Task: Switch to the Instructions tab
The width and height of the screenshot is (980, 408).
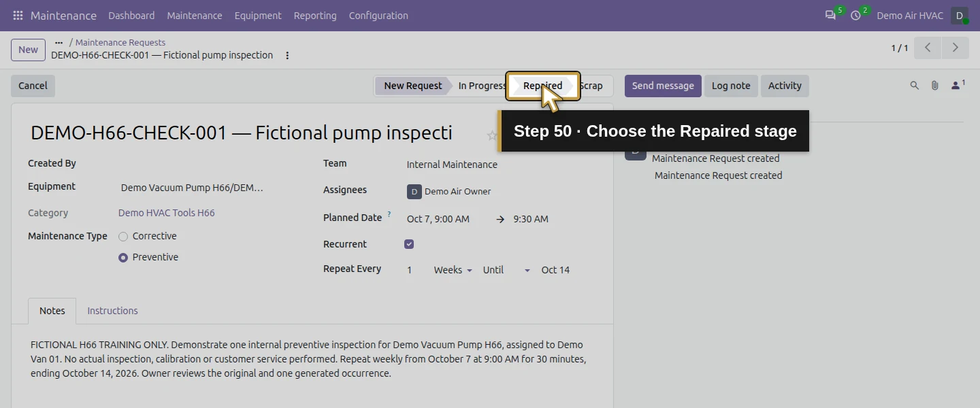Action: pos(112,311)
